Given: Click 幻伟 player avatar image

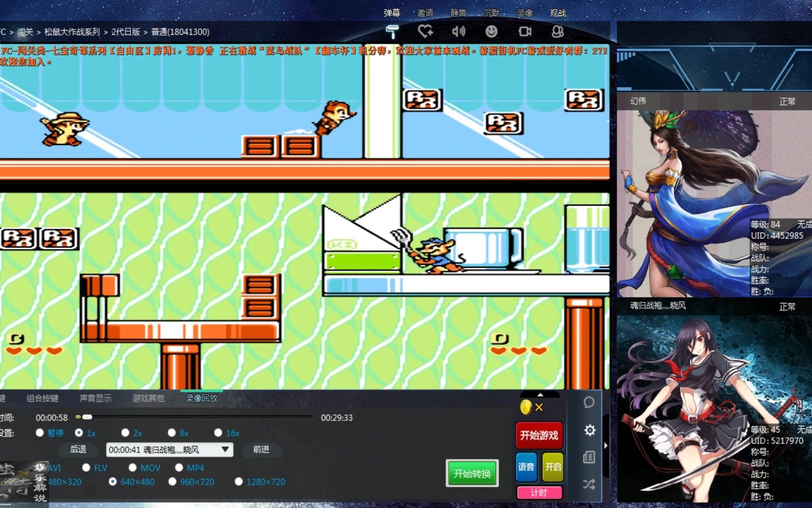Looking at the screenshot, I should pos(714,203).
